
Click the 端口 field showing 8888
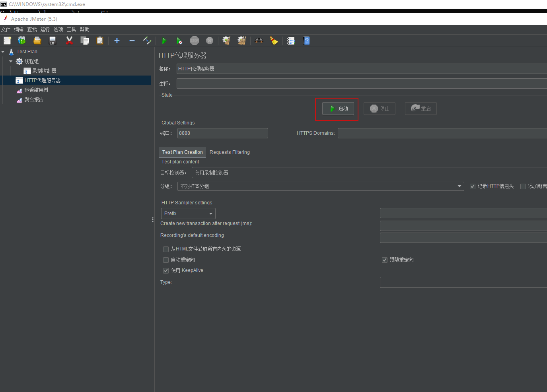pyautogui.click(x=223, y=133)
